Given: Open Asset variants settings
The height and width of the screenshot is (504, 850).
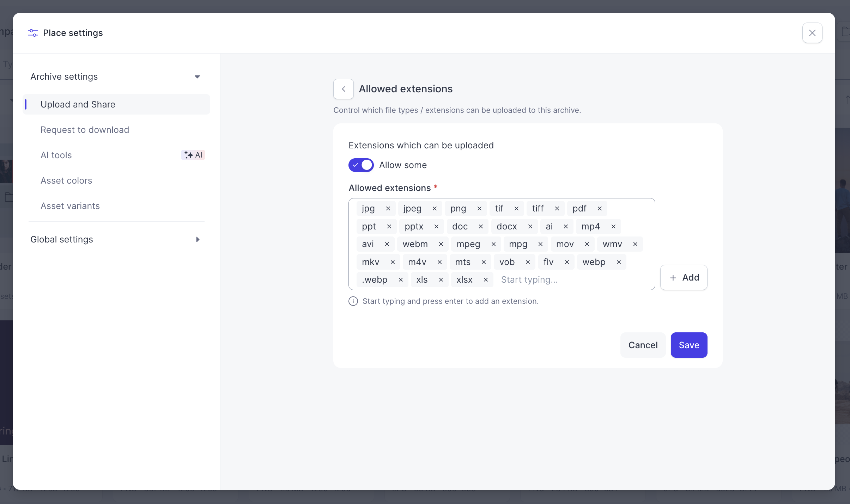Looking at the screenshot, I should (70, 206).
